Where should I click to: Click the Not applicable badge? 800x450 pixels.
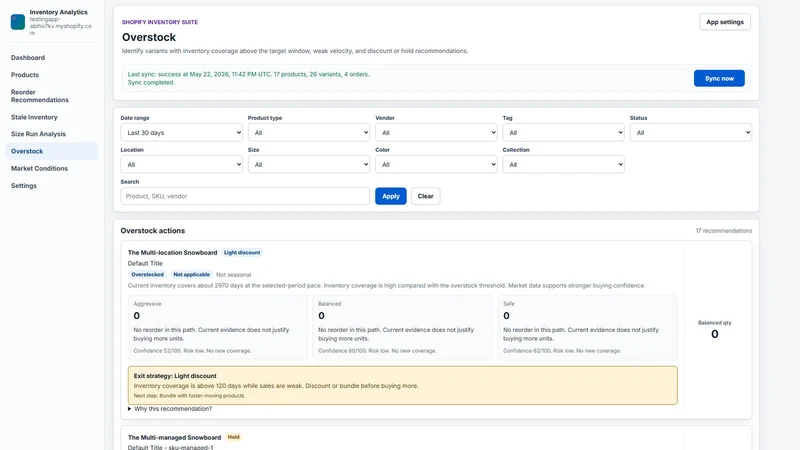coord(191,274)
